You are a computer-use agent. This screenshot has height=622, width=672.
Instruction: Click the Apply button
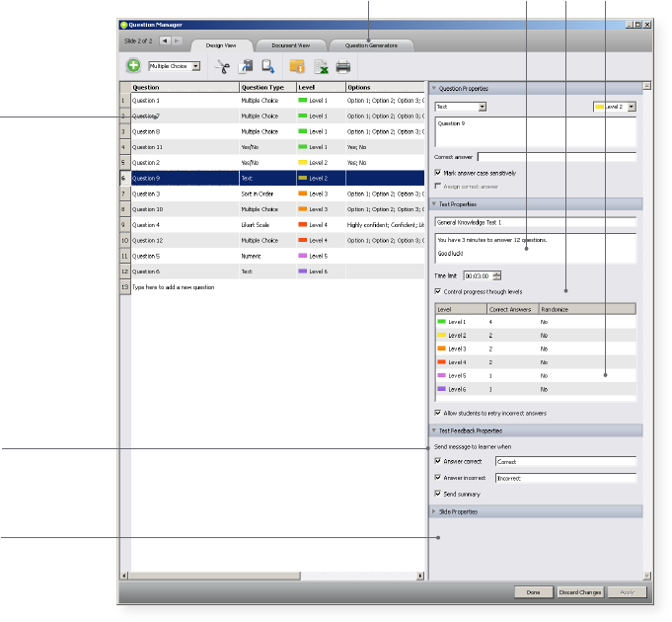pos(627,592)
